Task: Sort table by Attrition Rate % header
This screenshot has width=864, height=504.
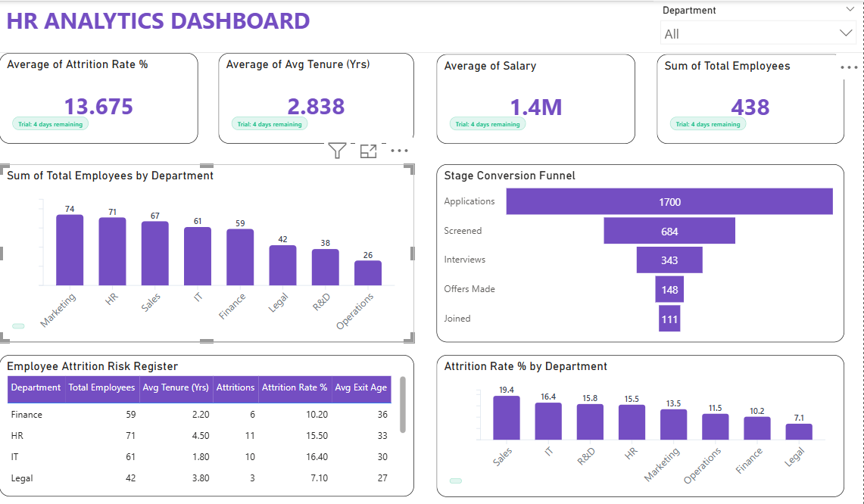Action: coord(295,387)
